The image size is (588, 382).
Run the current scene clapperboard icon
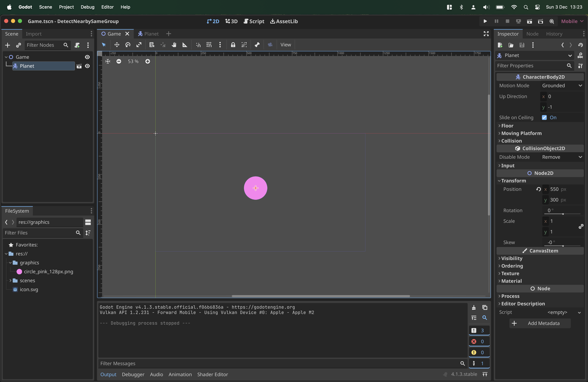coord(529,21)
